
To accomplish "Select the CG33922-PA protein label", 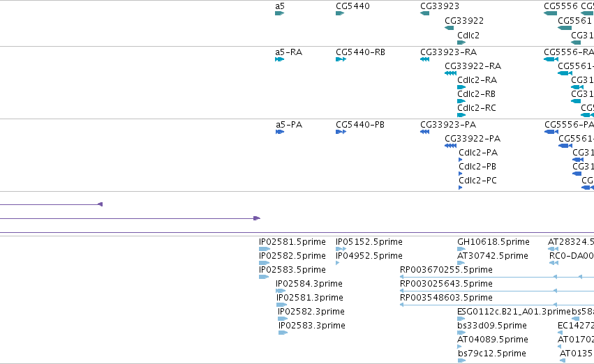I will [473, 139].
